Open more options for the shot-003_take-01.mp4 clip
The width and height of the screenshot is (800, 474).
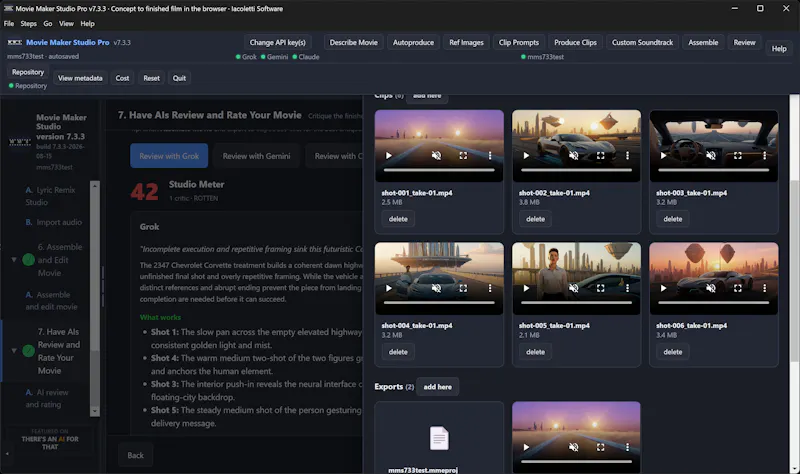764,156
